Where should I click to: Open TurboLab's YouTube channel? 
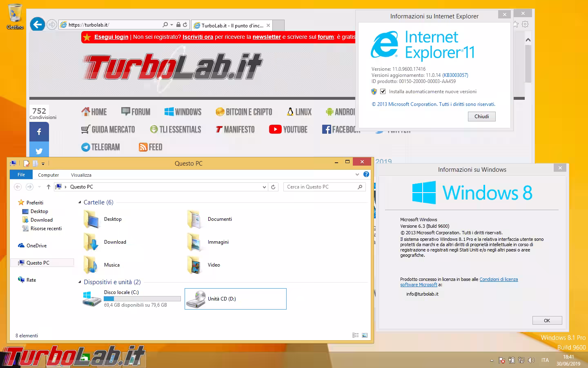pos(289,129)
